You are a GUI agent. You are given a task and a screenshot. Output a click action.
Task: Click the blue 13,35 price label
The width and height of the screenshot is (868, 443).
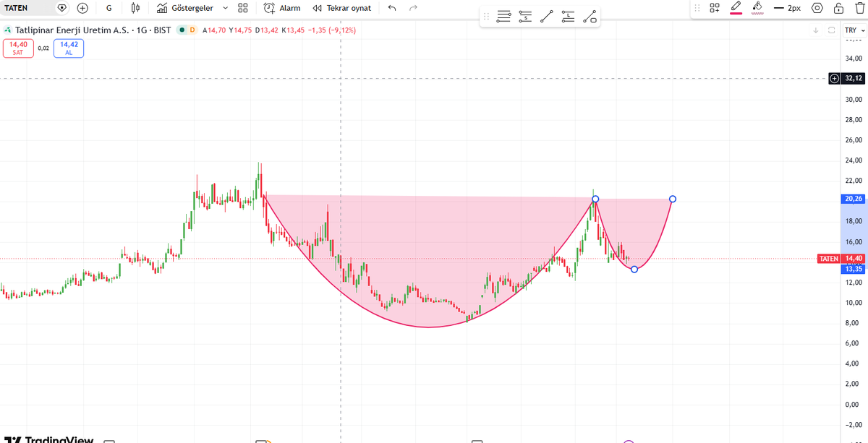(854, 269)
